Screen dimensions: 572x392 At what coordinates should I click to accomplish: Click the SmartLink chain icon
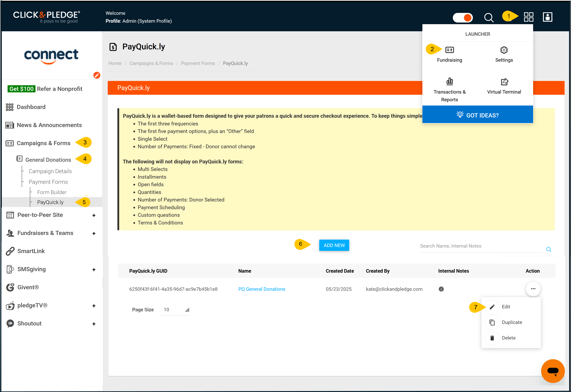point(10,251)
